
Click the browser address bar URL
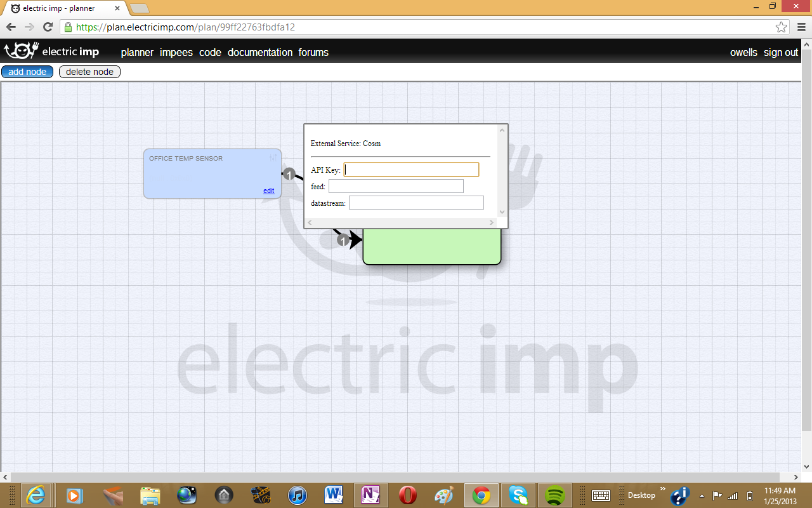pos(185,27)
